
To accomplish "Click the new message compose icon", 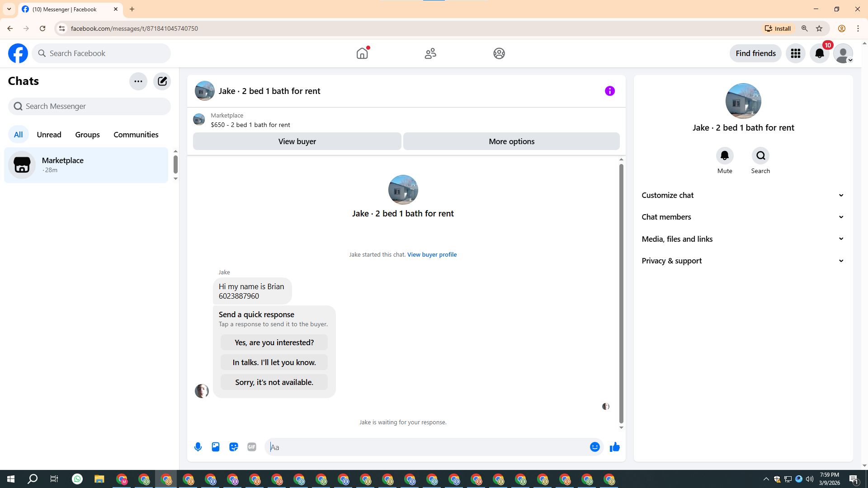I will 162,81.
